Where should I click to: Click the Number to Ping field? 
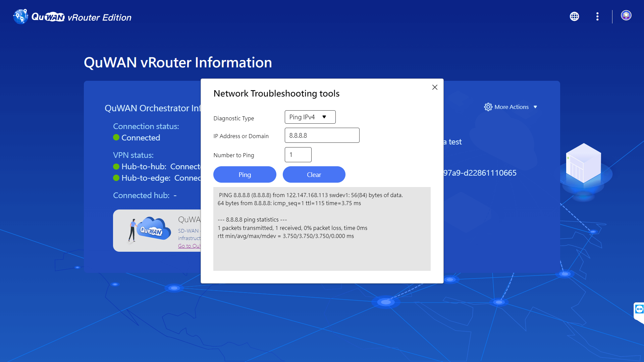[x=298, y=155]
